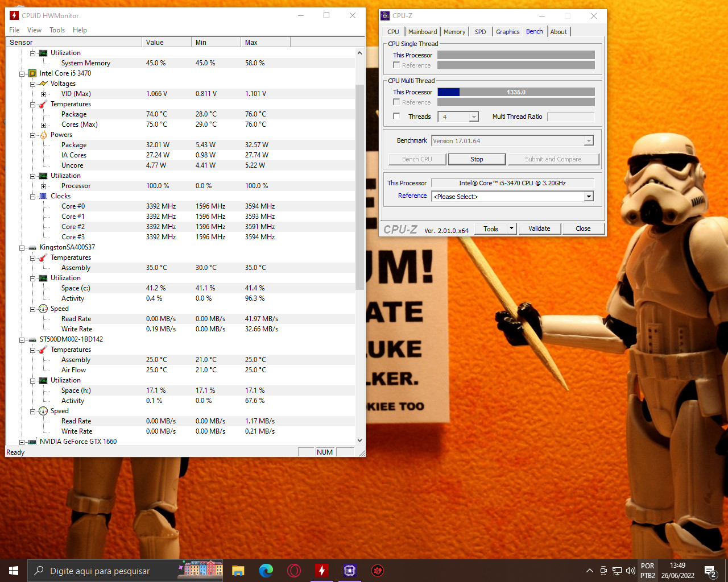Open the Benchmark version dropdown
Image resolution: width=728 pixels, height=582 pixels.
pos(589,141)
